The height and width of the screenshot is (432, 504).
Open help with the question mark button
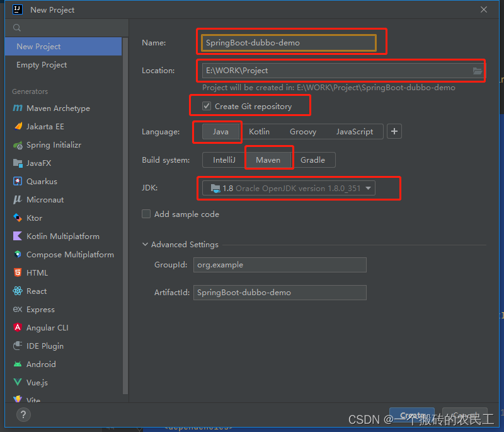tap(23, 414)
